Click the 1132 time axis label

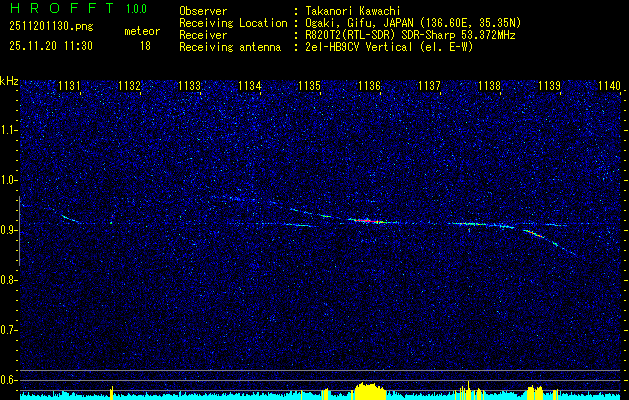tap(130, 85)
